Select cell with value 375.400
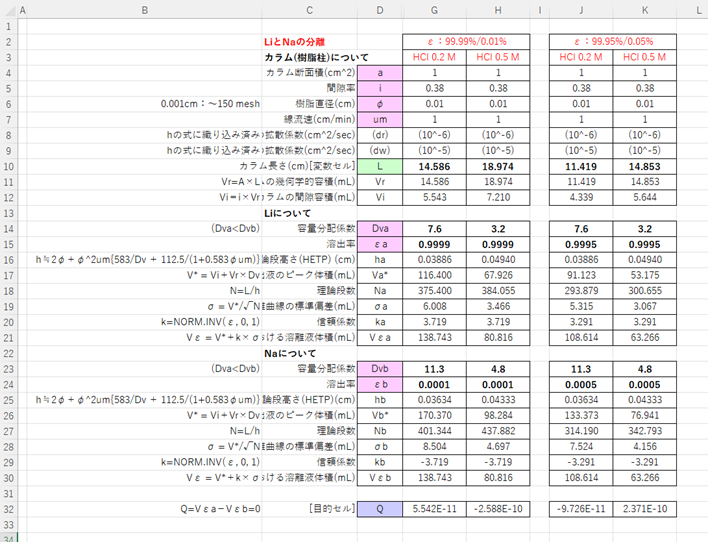The width and height of the screenshot is (708, 542). 434,291
